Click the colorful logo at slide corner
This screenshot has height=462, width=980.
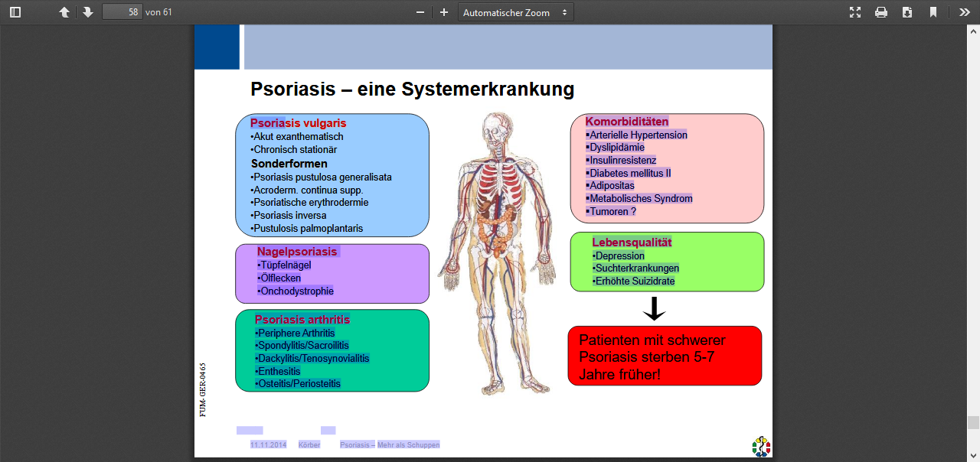[x=761, y=446]
